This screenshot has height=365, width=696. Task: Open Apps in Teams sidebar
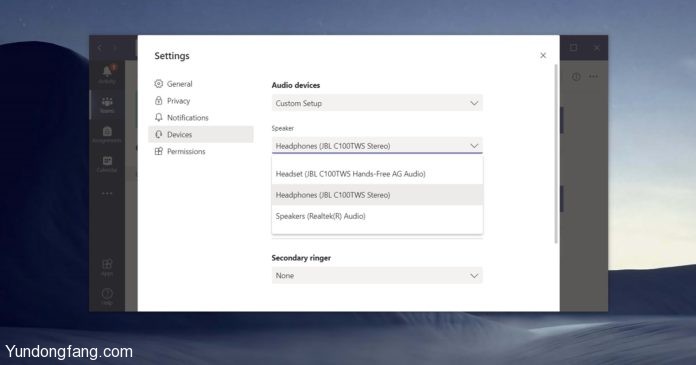pos(107,267)
